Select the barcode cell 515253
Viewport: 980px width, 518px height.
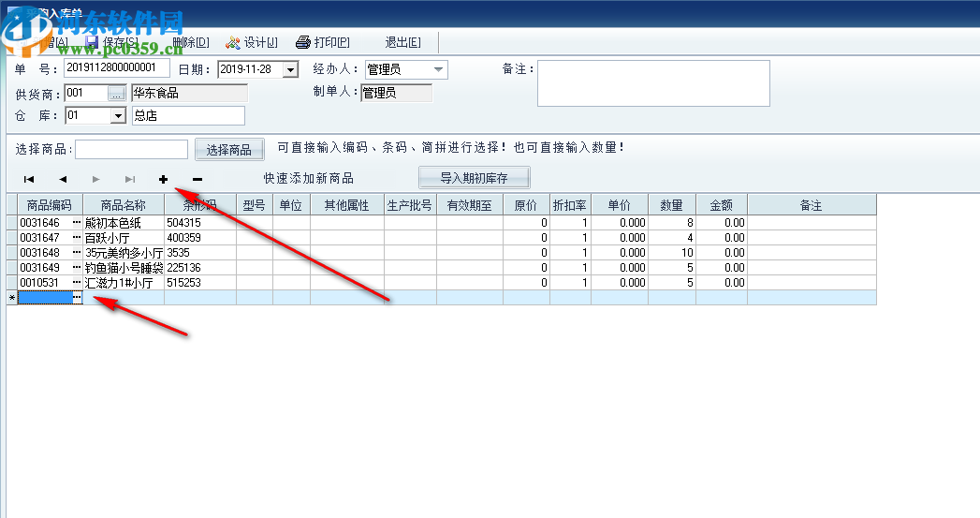(x=200, y=283)
